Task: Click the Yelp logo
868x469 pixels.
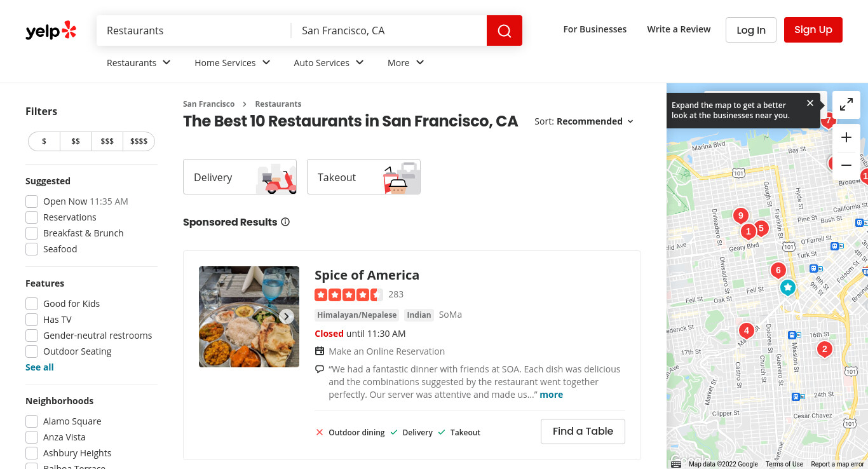Action: (x=51, y=31)
